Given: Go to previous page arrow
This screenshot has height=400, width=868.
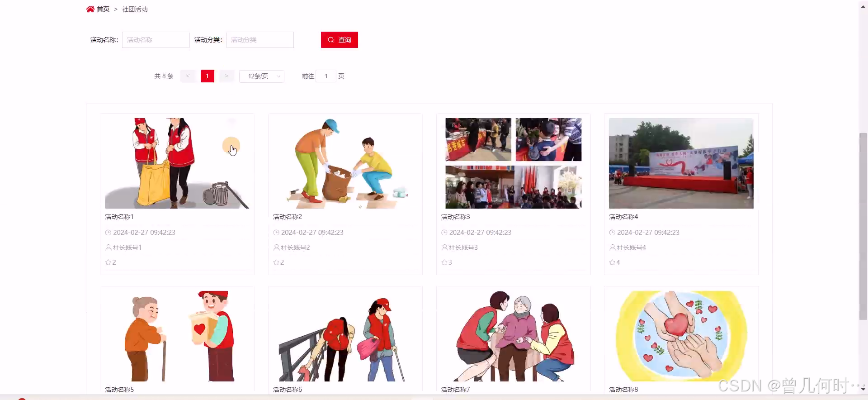Looking at the screenshot, I should click(188, 76).
